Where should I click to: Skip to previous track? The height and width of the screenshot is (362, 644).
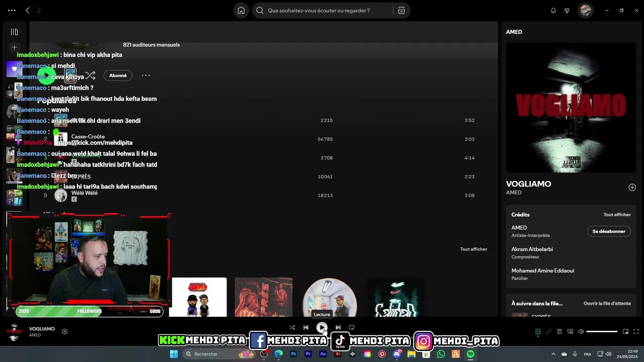click(305, 327)
